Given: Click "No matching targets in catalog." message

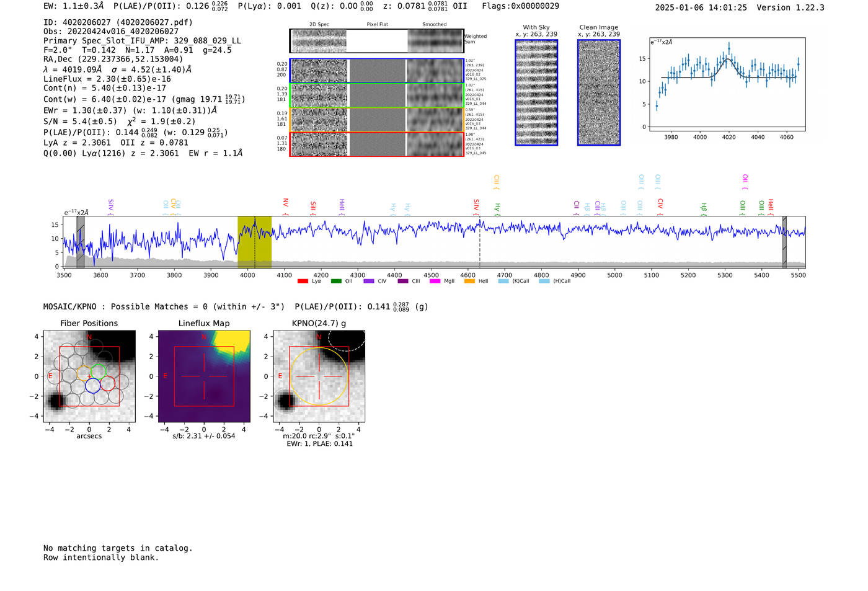Looking at the screenshot, I should (118, 548).
